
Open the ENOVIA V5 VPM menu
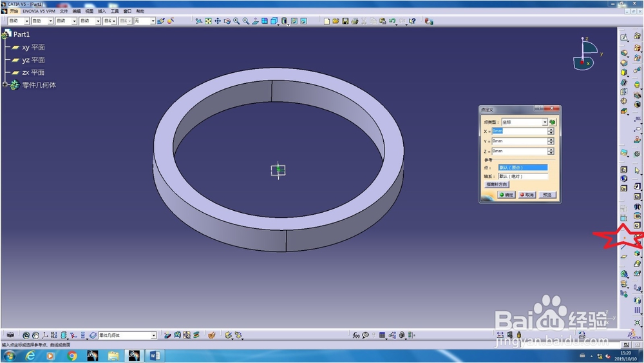tap(39, 11)
